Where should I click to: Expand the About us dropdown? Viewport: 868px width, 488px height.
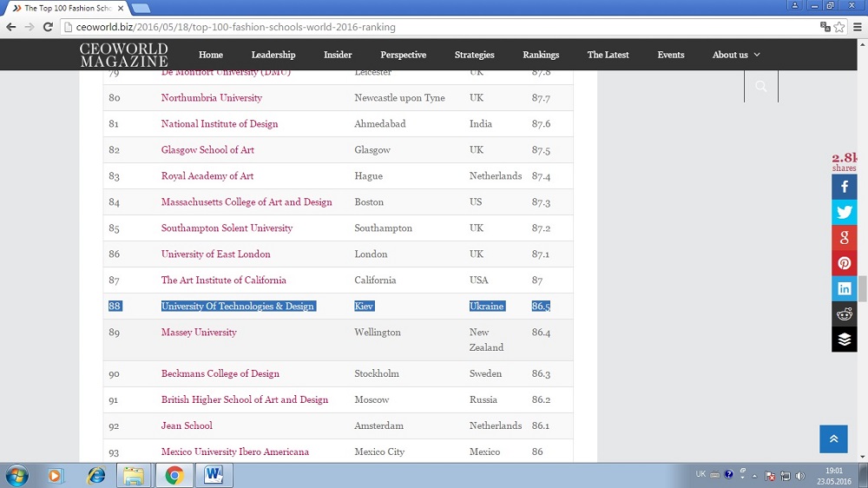pyautogui.click(x=736, y=55)
